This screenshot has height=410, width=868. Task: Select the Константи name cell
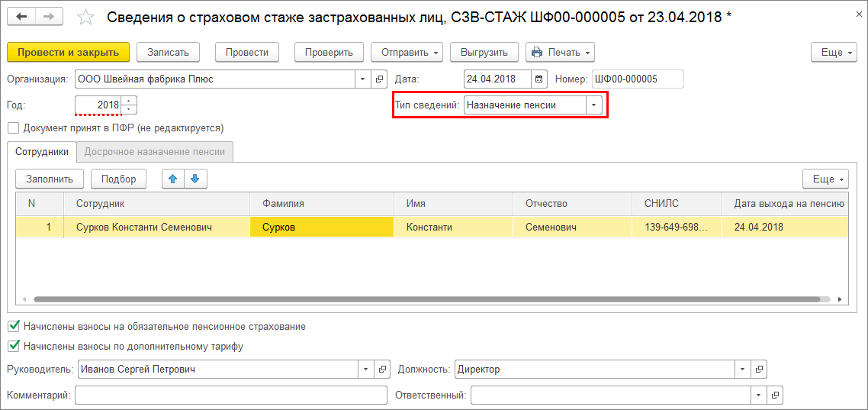pyautogui.click(x=453, y=228)
